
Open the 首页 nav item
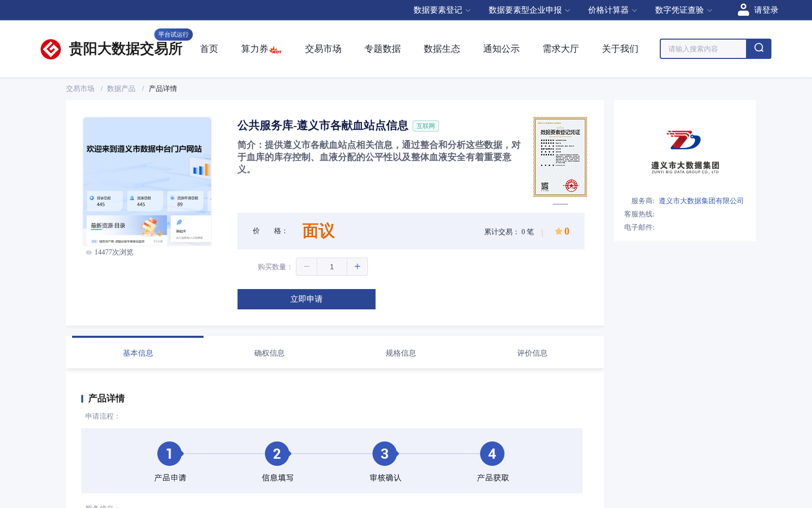[209, 49]
